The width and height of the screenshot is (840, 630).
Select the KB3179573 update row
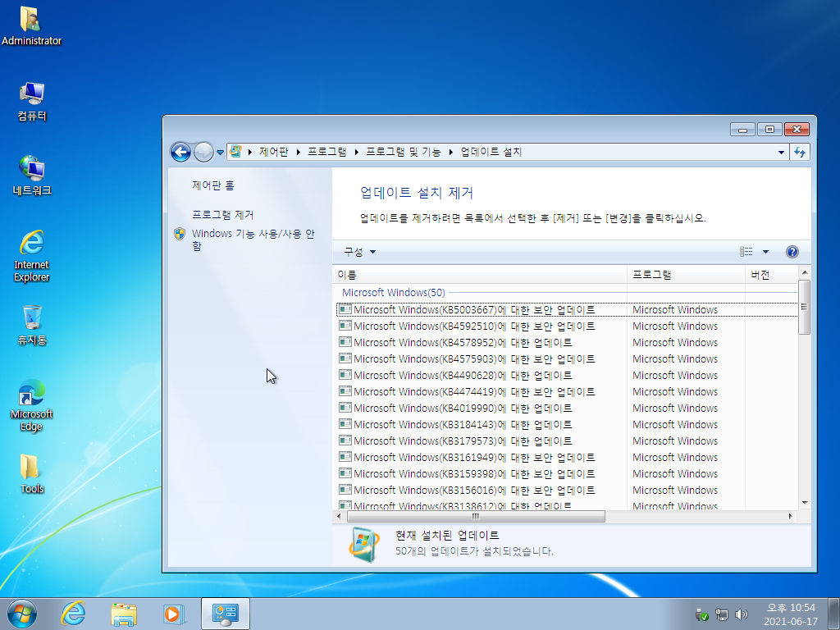click(x=567, y=441)
